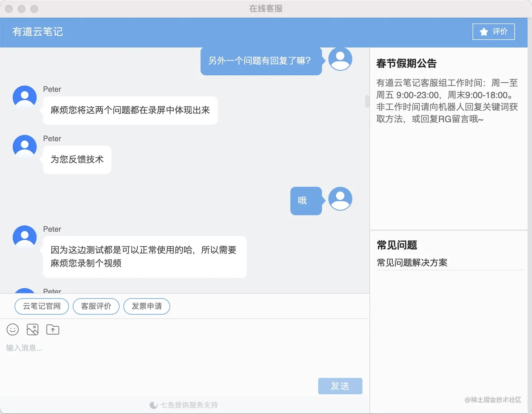Image resolution: width=532 pixels, height=414 pixels.
Task: Click the message bubble 为您反馈技术
Action: pyautogui.click(x=77, y=159)
